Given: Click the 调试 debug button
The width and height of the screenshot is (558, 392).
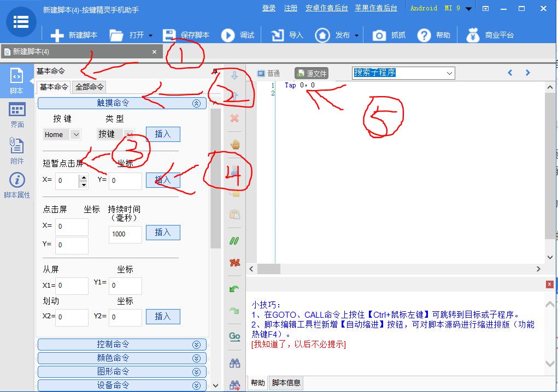Looking at the screenshot, I should pyautogui.click(x=239, y=34).
